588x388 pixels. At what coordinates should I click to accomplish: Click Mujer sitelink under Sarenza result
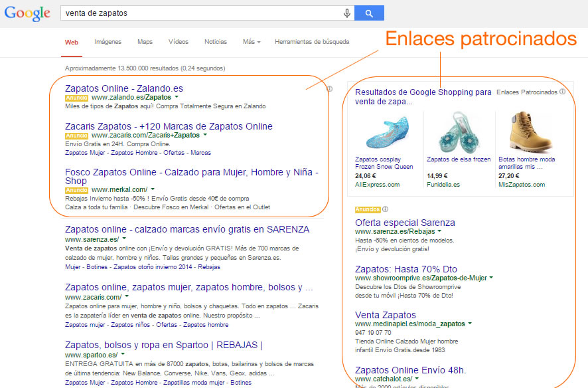pyautogui.click(x=73, y=267)
